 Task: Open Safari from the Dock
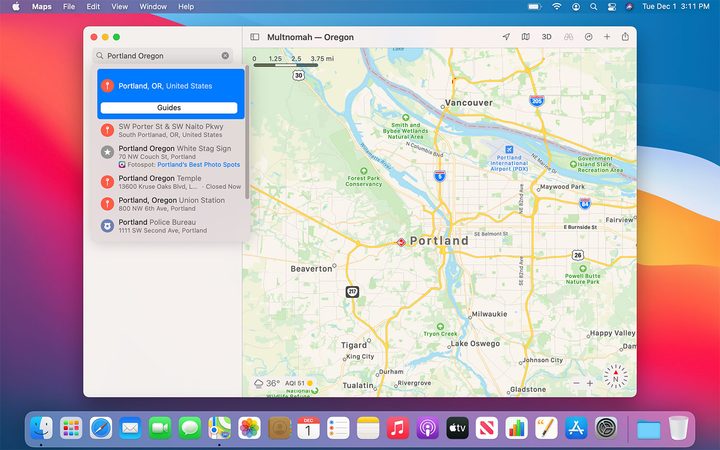click(101, 428)
